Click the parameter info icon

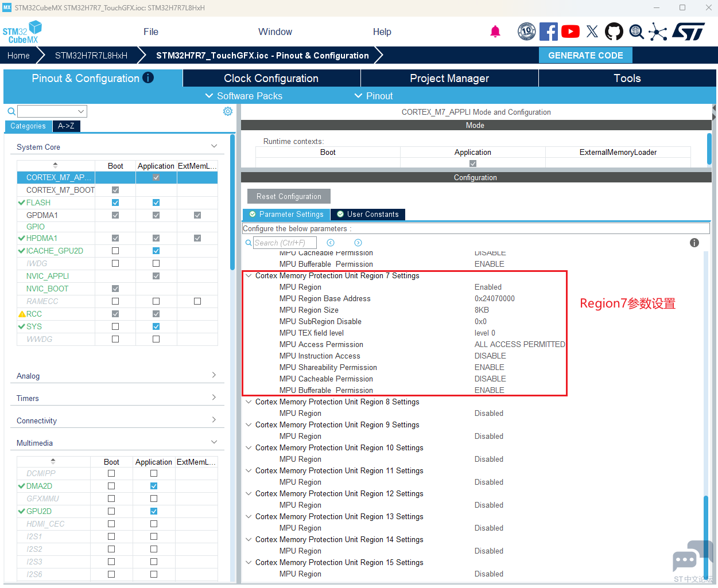click(694, 243)
